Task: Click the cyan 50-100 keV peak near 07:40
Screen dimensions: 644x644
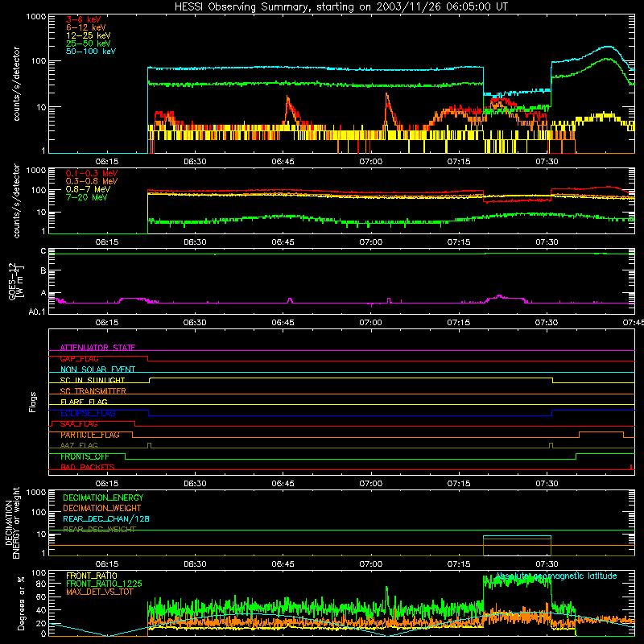Action: pos(609,47)
